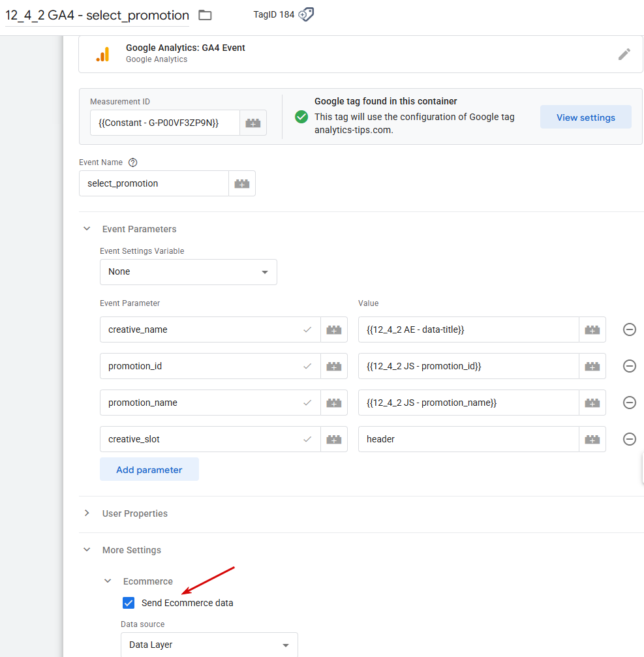Click the tag name title field
Viewport: 644px width, 657px height.
pyautogui.click(x=97, y=15)
